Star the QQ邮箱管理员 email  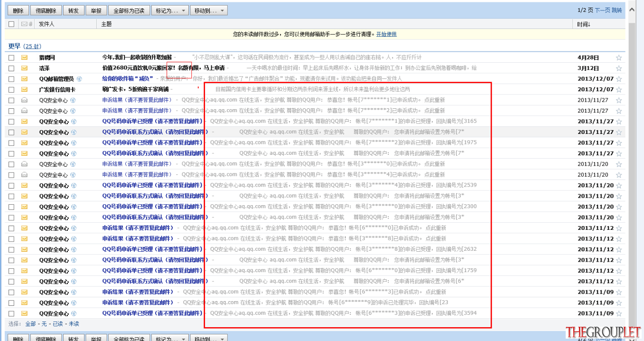click(x=619, y=79)
